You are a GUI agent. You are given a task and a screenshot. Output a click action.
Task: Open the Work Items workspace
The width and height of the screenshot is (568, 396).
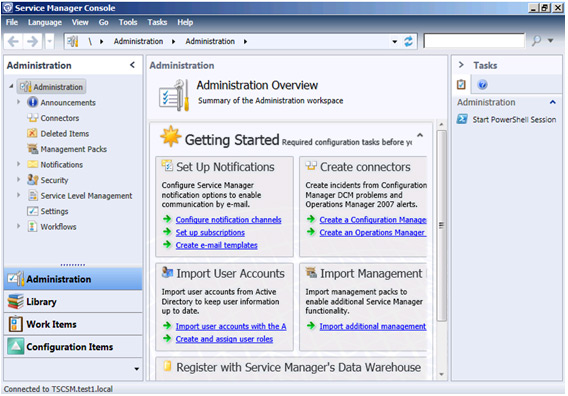tap(73, 324)
